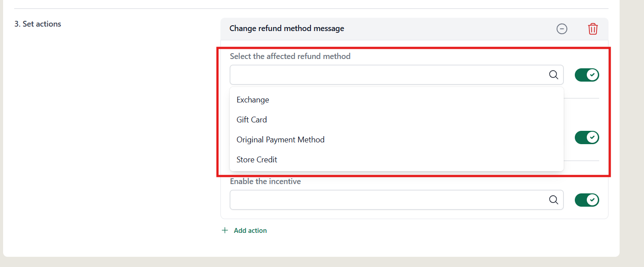Disable the middle green toggle switch
This screenshot has width=644, height=267.
[587, 137]
